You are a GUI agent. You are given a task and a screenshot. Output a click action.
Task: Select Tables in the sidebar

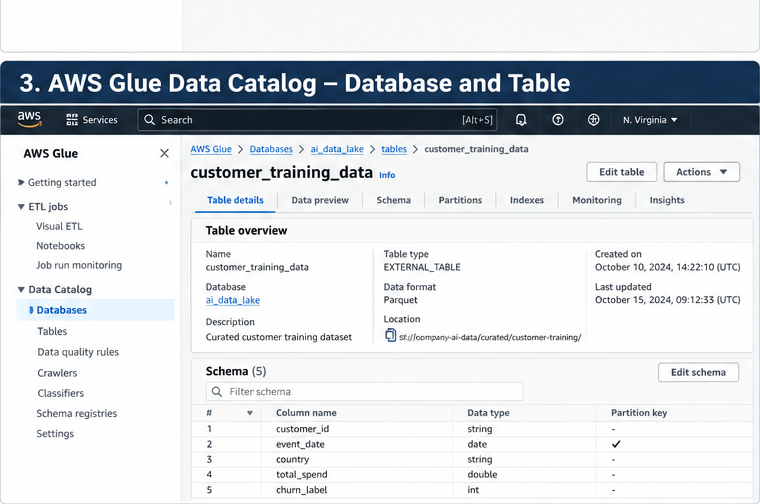point(52,331)
